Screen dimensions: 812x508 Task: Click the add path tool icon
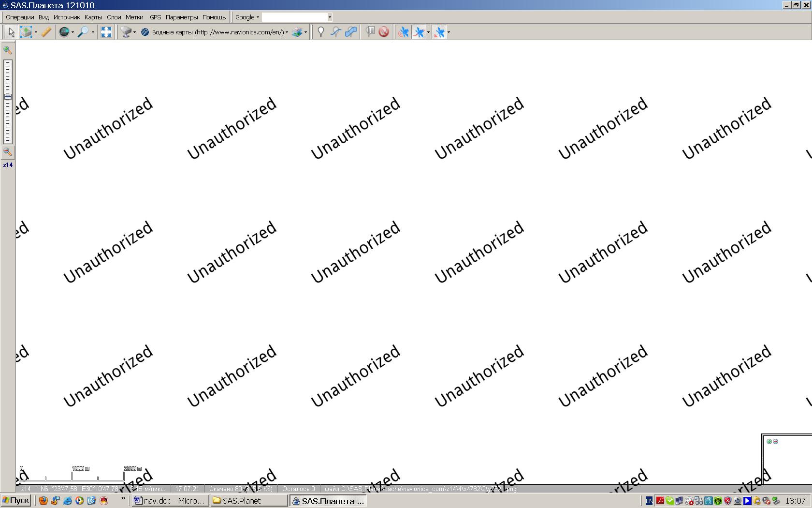point(335,32)
